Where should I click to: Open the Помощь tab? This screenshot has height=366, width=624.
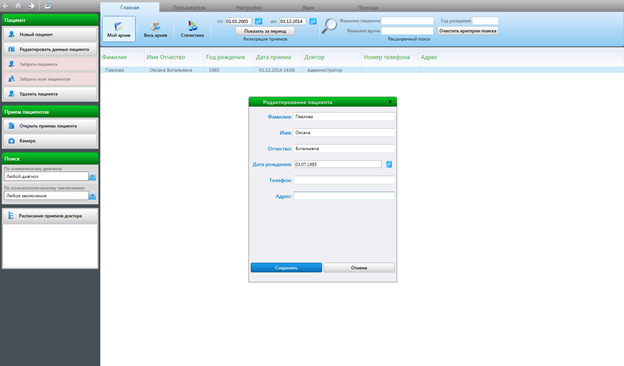click(368, 7)
